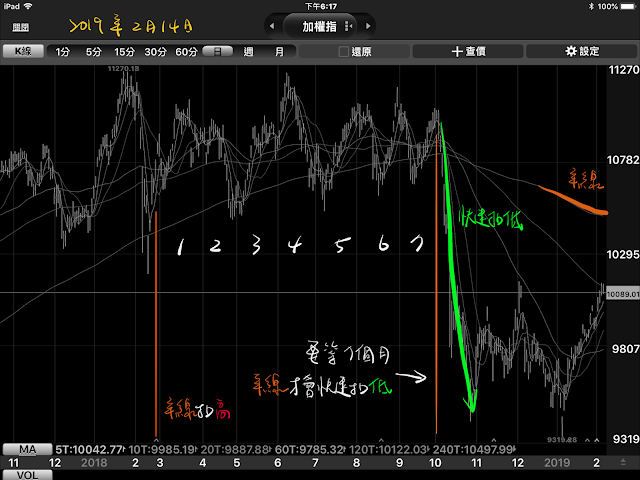Viewport: 640px width, 480px height.
Task: Tap the current price label 10089.01
Action: pos(622,294)
